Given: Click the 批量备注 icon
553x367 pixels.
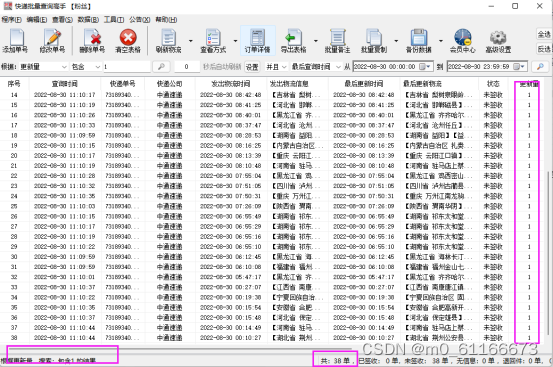Looking at the screenshot, I should click(x=338, y=37).
